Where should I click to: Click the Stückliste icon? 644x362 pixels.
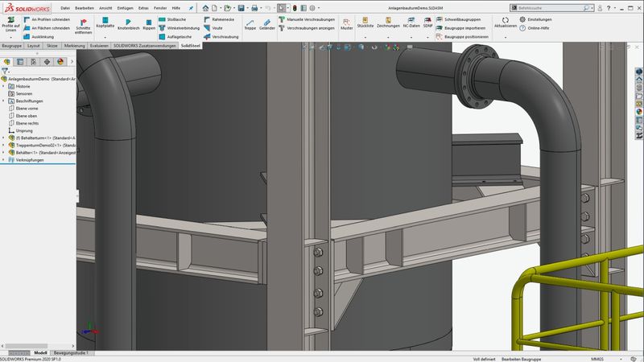(365, 19)
